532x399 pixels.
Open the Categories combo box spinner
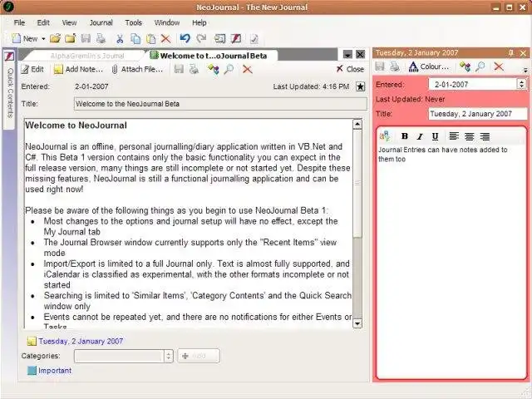click(169, 356)
